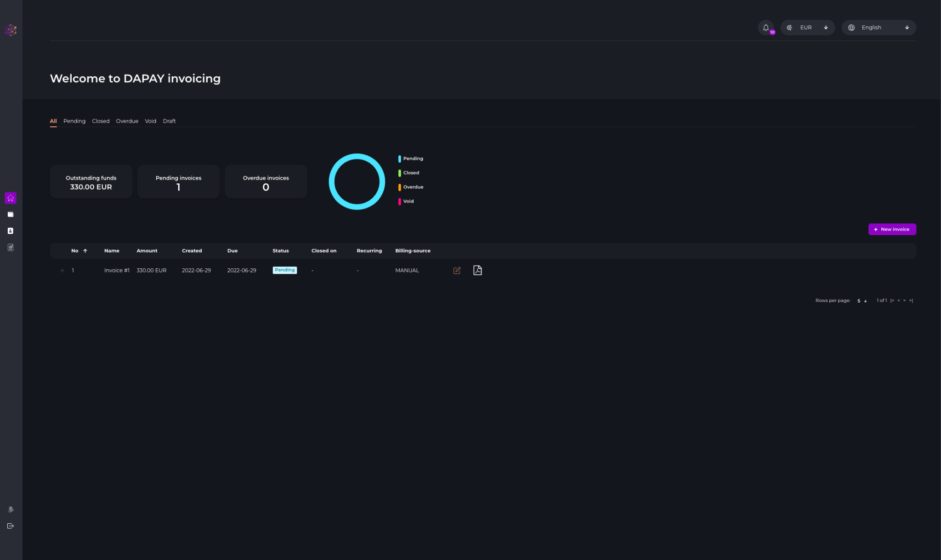Open the English language dropdown

(879, 28)
